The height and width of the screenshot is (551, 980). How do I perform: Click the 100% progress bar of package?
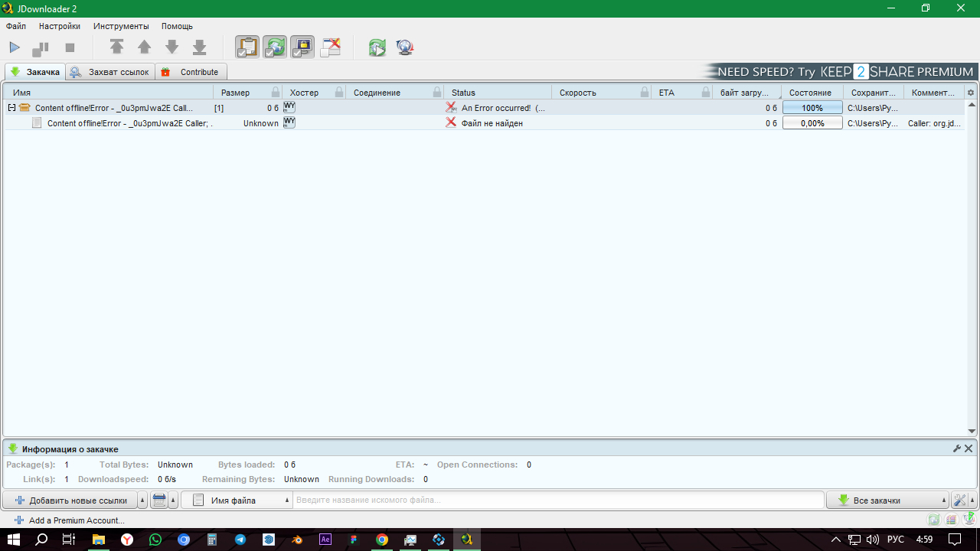coord(812,108)
